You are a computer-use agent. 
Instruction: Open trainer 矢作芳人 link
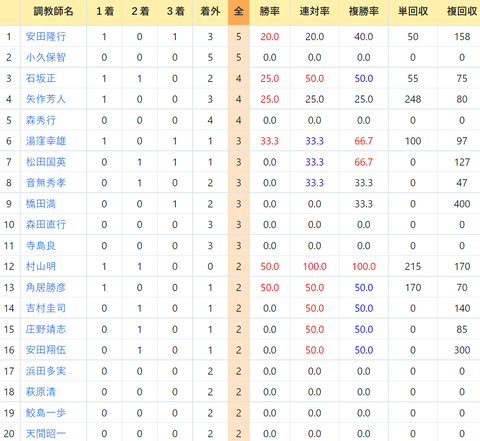tap(46, 99)
